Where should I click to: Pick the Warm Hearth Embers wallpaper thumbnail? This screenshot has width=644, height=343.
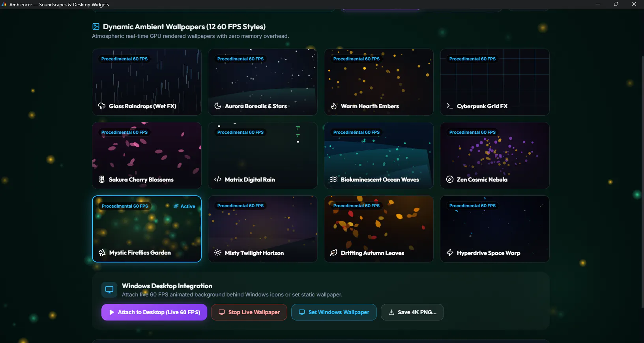coord(379,82)
